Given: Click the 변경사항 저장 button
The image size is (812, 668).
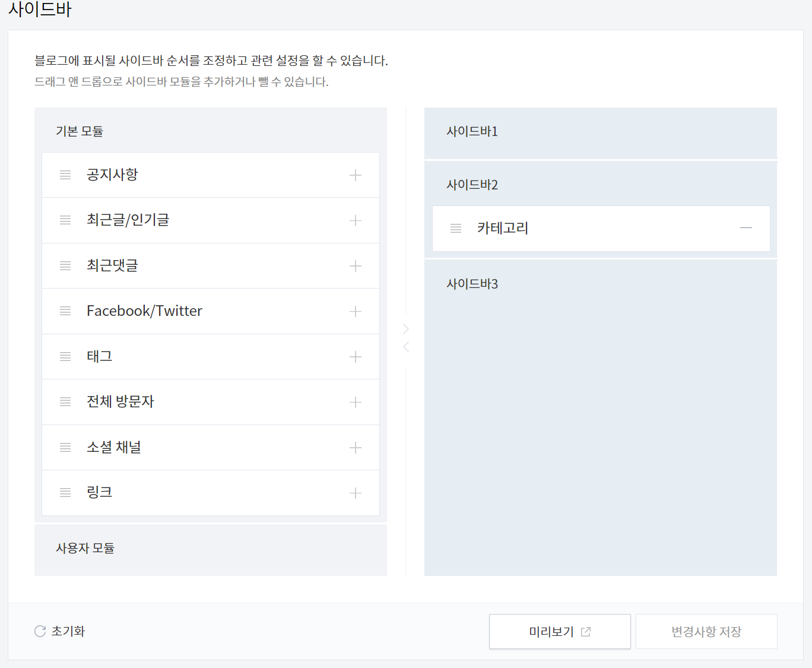Looking at the screenshot, I should [706, 631].
